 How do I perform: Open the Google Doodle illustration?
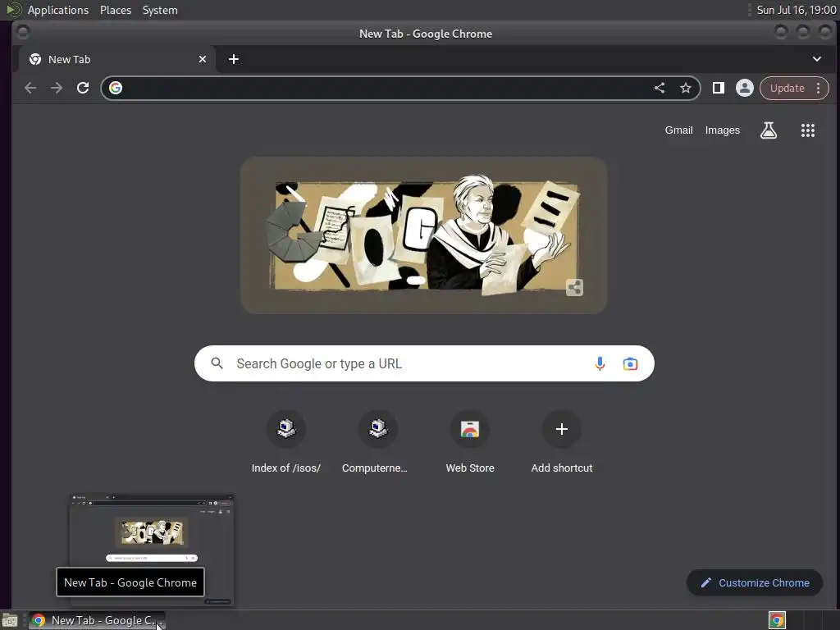tap(423, 235)
